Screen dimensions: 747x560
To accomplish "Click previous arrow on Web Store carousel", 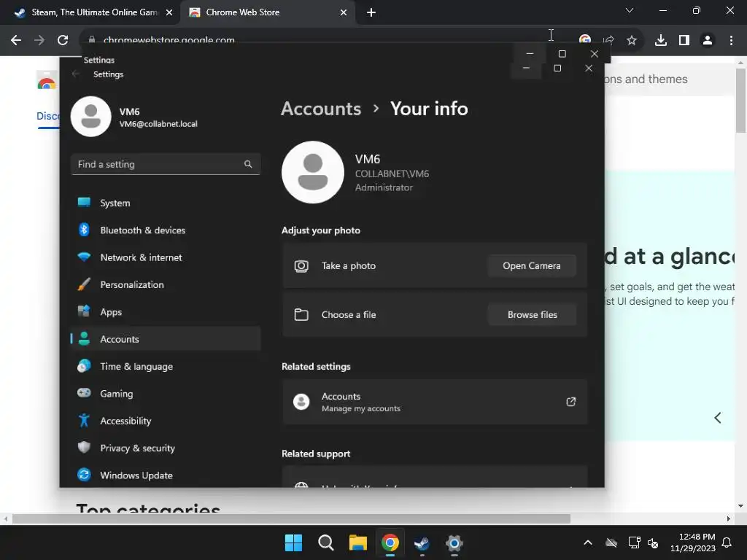I will [718, 418].
